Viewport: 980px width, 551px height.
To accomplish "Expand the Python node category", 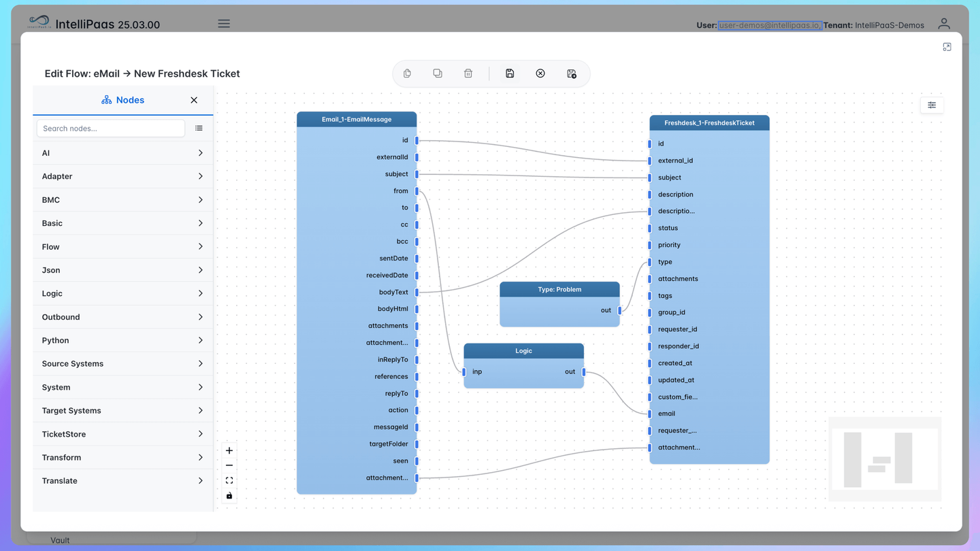I will pos(122,340).
